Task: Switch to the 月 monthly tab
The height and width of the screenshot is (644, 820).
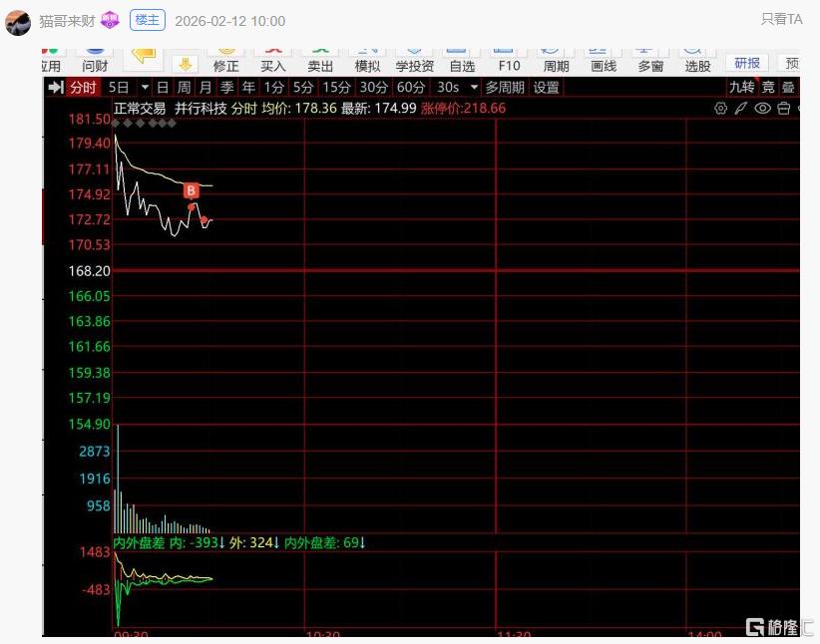Action: [205, 88]
